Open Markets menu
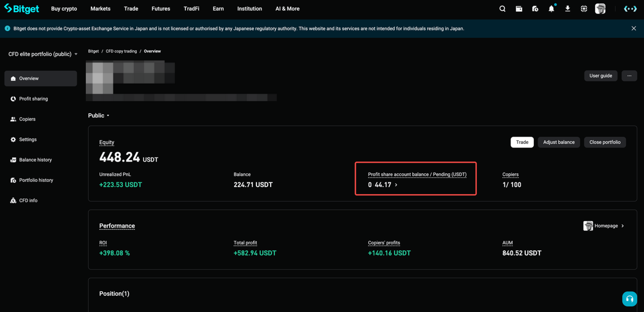644x312 pixels. click(x=101, y=9)
